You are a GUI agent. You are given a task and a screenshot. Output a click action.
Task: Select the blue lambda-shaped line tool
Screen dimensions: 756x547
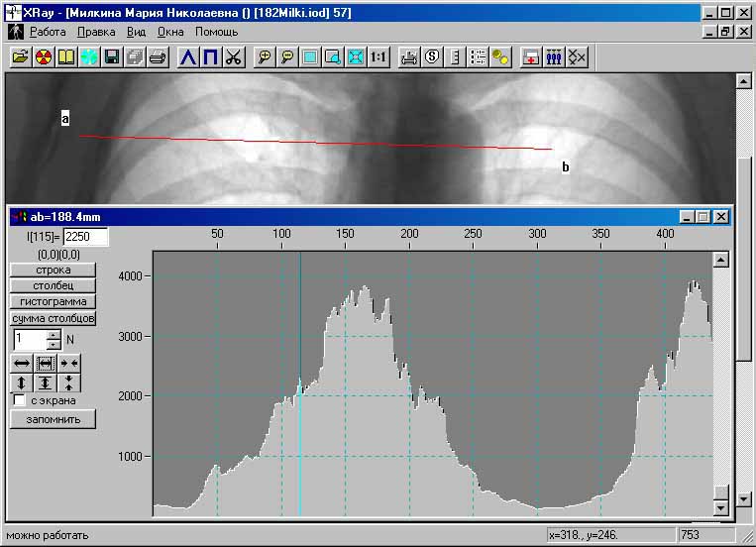pos(188,57)
